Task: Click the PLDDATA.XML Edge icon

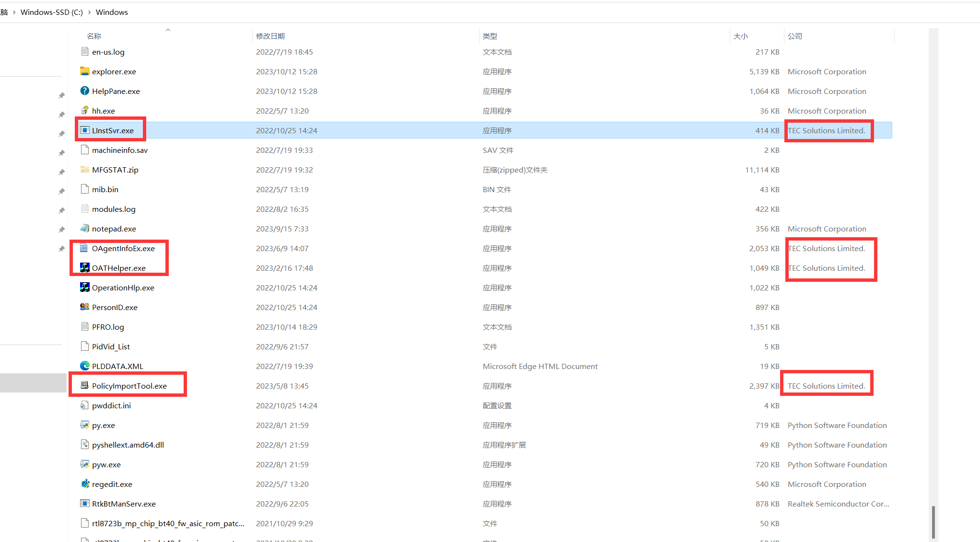Action: (85, 366)
